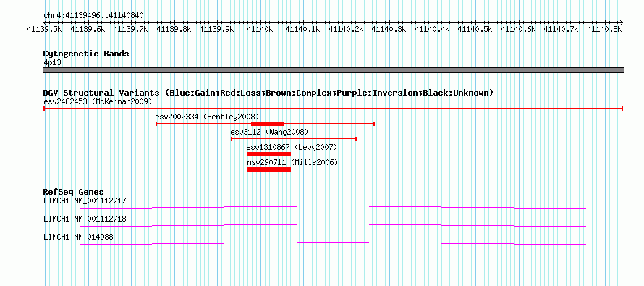644x286 pixels.
Task: Click the 41140.8k ruler tick label
Action: (604, 29)
